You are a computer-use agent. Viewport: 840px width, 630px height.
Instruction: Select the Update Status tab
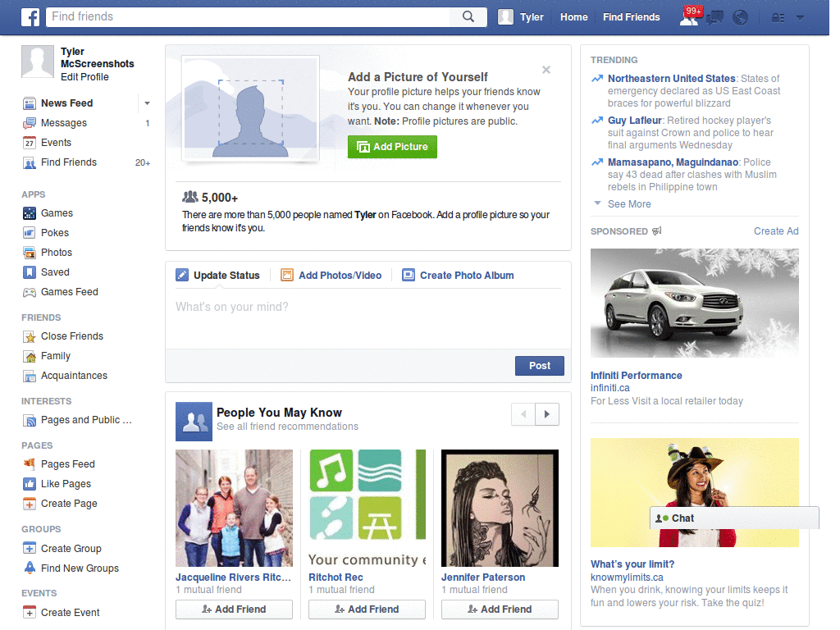tap(218, 276)
